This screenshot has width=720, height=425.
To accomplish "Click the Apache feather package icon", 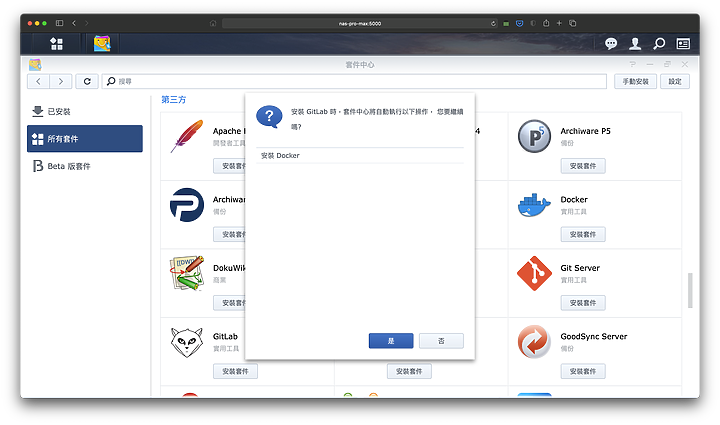I will click(187, 136).
